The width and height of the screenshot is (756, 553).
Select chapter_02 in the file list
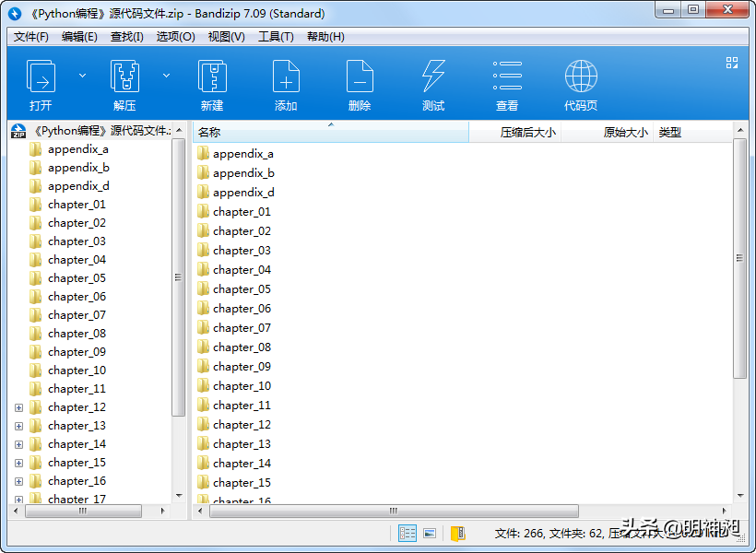[x=242, y=231]
